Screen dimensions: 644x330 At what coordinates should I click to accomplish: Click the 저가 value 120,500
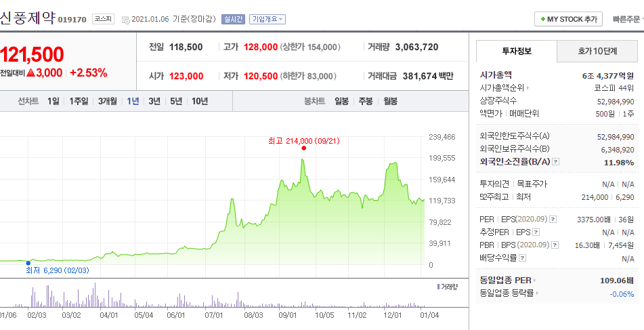coord(261,76)
